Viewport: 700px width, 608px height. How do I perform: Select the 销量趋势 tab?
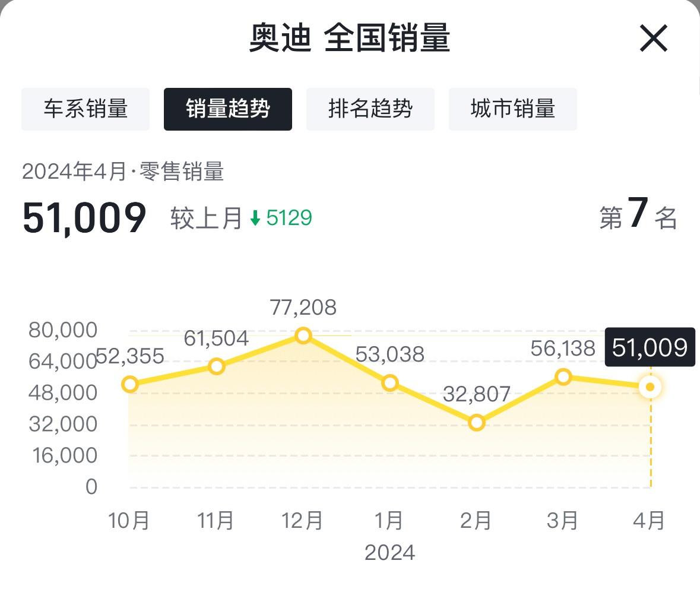point(228,109)
